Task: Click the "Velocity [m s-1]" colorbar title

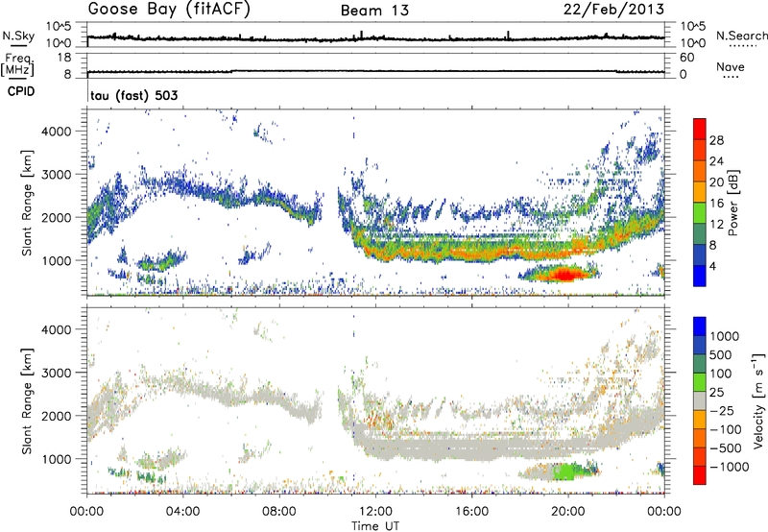Action: pyautogui.click(x=758, y=400)
